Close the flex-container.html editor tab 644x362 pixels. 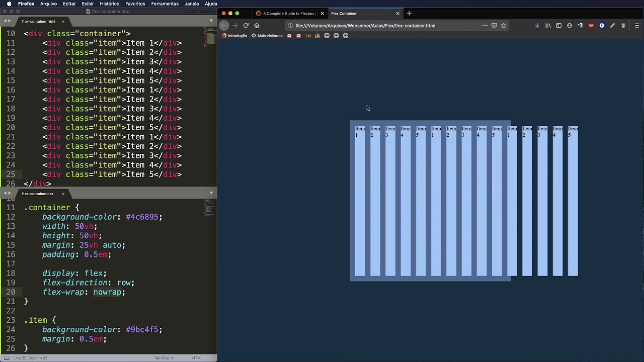[x=63, y=22]
